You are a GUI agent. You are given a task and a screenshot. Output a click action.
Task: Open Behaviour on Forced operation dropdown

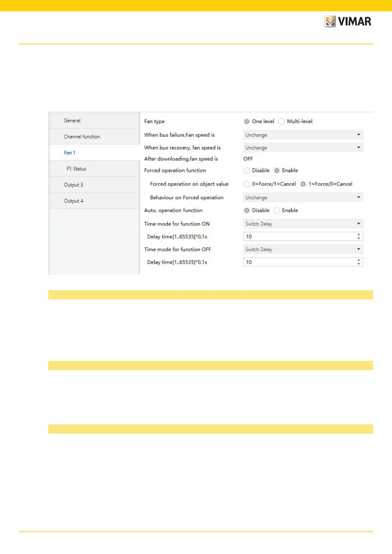303,197
